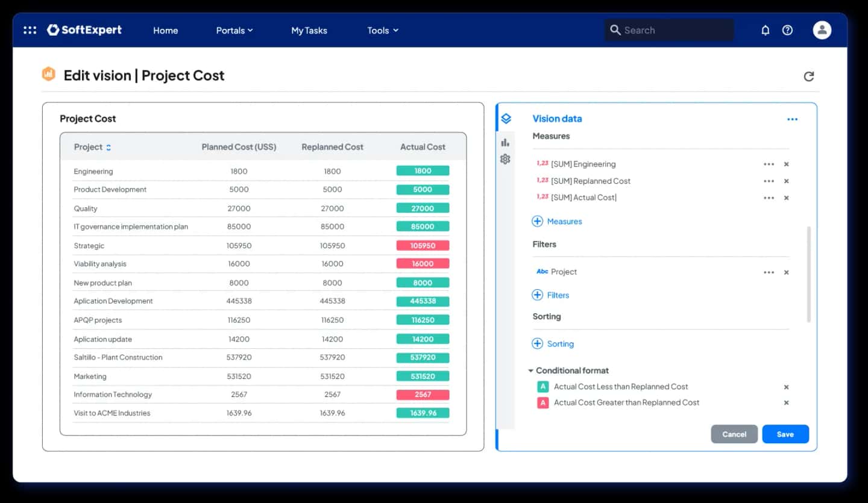Go to My Tasks menu
This screenshot has height=503, width=868.
(x=309, y=30)
